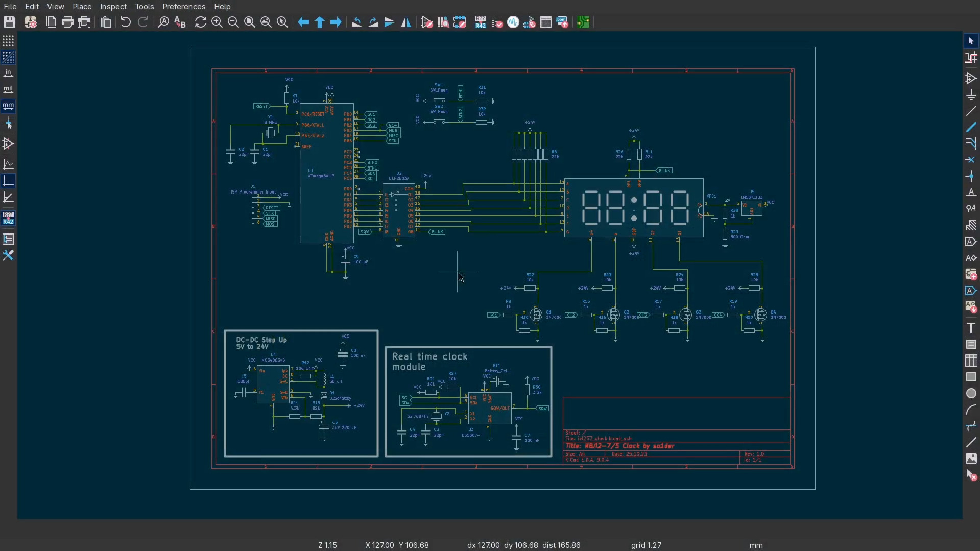
Task: Select the Add Wire tool
Action: click(x=971, y=127)
